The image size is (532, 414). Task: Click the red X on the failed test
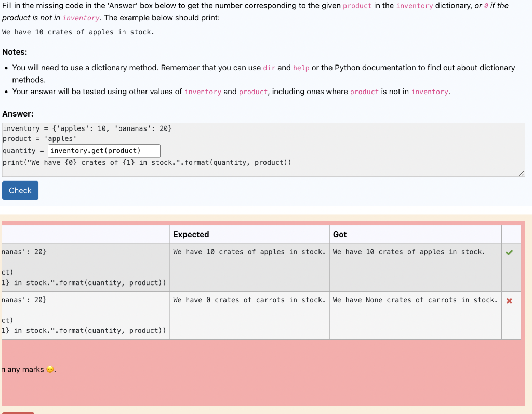pos(510,300)
